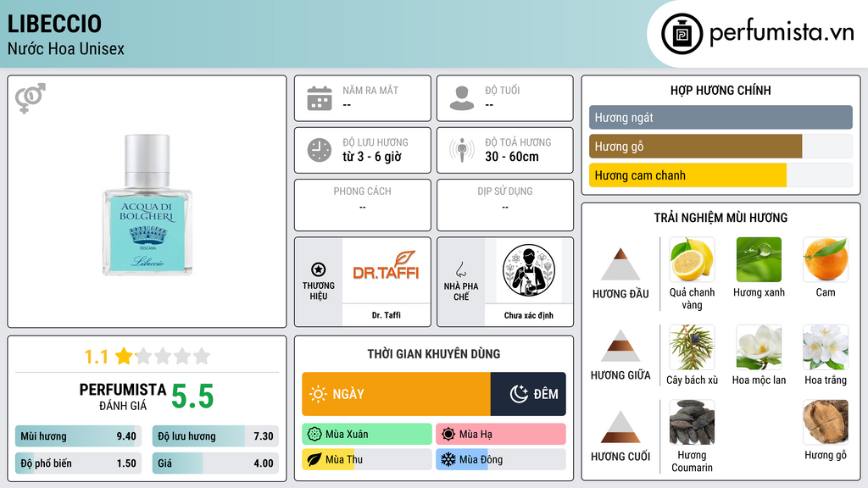Click the Hương cam chanh accord bar
The width and height of the screenshot is (868, 488).
click(721, 175)
